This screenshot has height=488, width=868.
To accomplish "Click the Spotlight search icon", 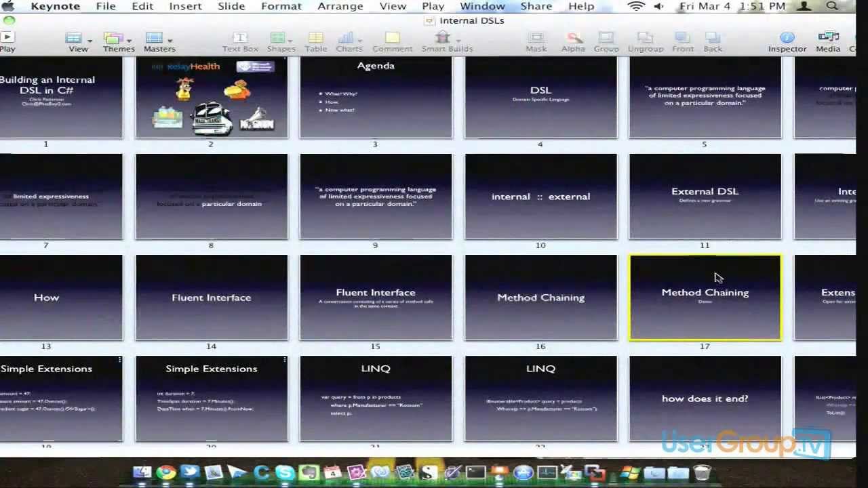I will 831,6.
